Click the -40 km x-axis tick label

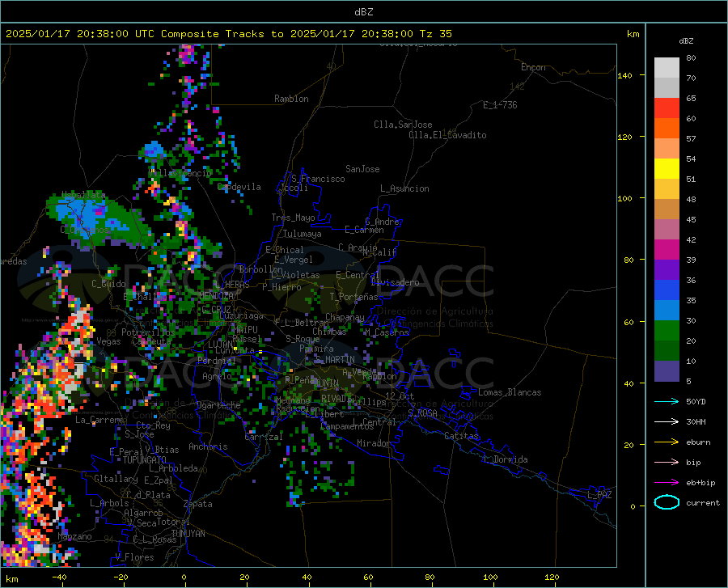59,577
